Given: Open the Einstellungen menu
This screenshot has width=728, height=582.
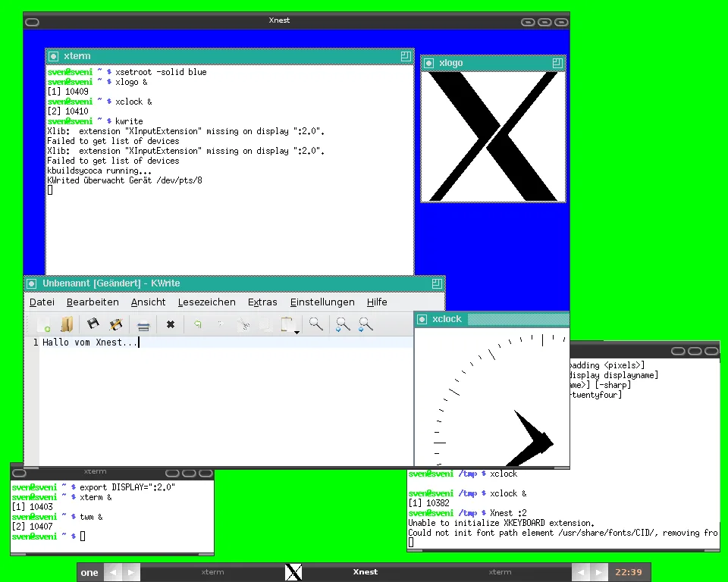Looking at the screenshot, I should (x=322, y=302).
